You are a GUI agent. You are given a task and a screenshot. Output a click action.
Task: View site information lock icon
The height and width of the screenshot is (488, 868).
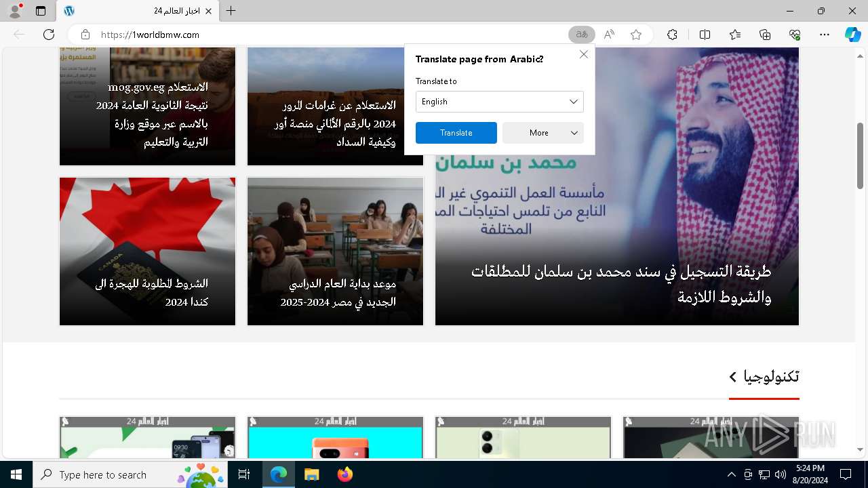pyautogui.click(x=85, y=35)
